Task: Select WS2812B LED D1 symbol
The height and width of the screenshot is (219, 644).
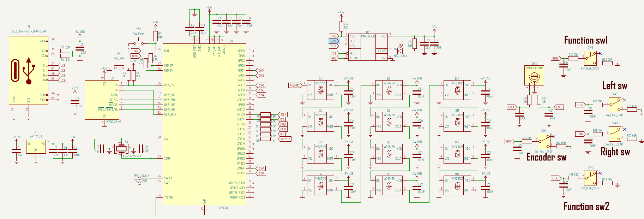Action: pyautogui.click(x=320, y=90)
